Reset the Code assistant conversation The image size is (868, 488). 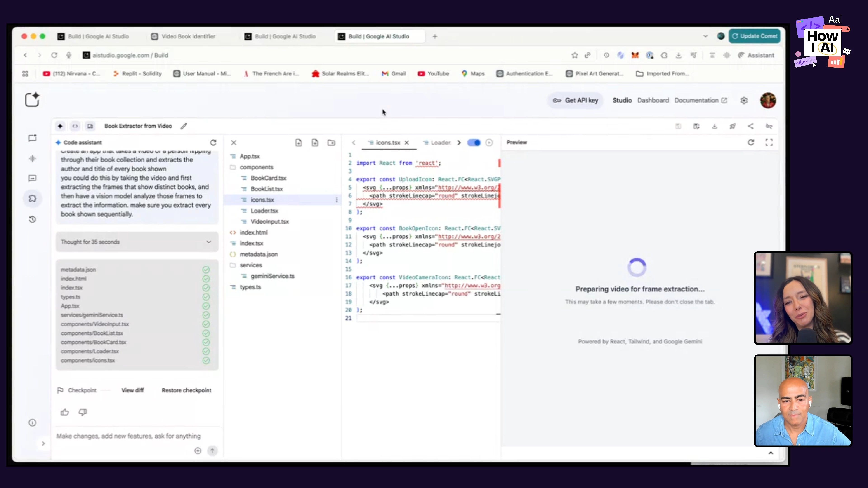pos(213,143)
